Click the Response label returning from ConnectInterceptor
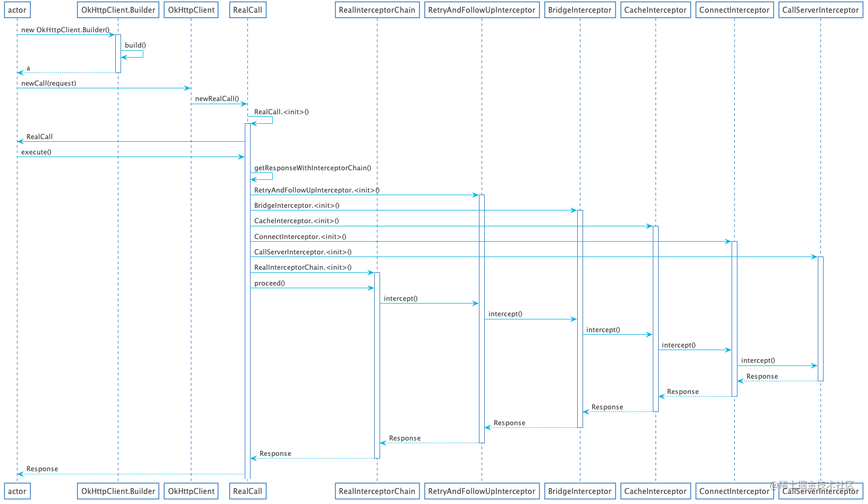Image resolution: width=868 pixels, height=504 pixels. pyautogui.click(x=683, y=392)
